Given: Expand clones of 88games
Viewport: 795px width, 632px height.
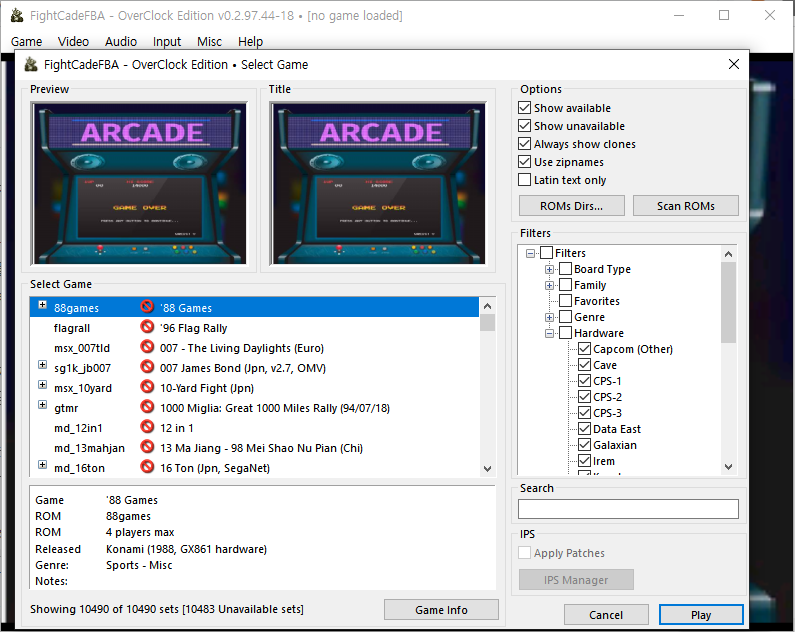Looking at the screenshot, I should point(43,305).
